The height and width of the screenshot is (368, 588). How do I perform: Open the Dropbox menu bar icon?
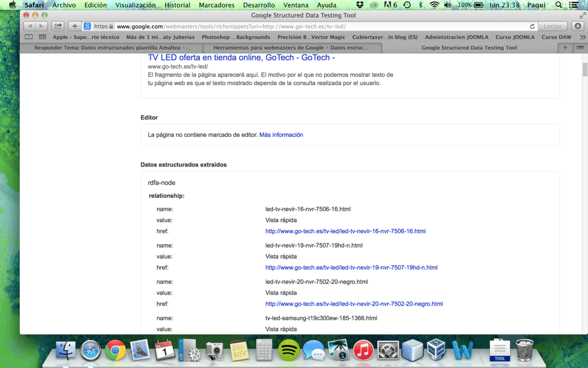[x=360, y=5]
